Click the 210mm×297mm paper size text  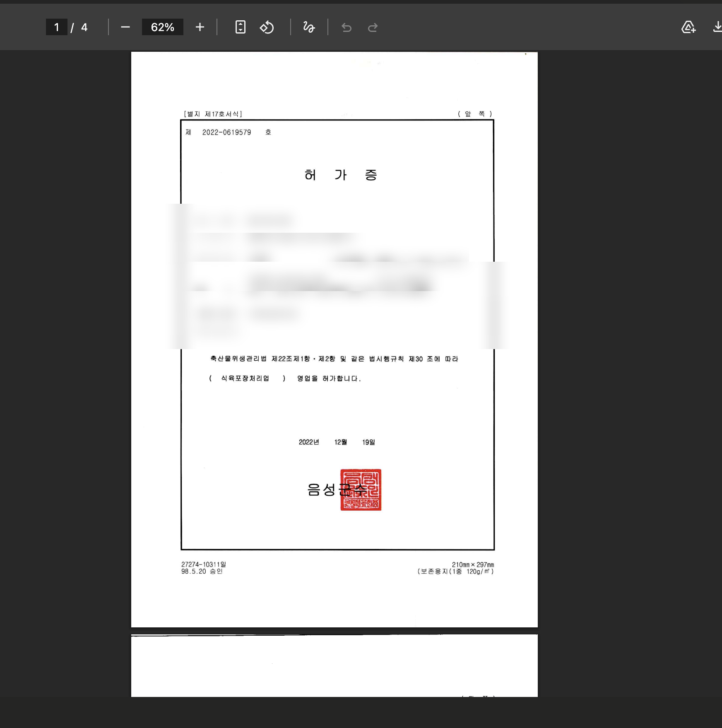(x=473, y=565)
